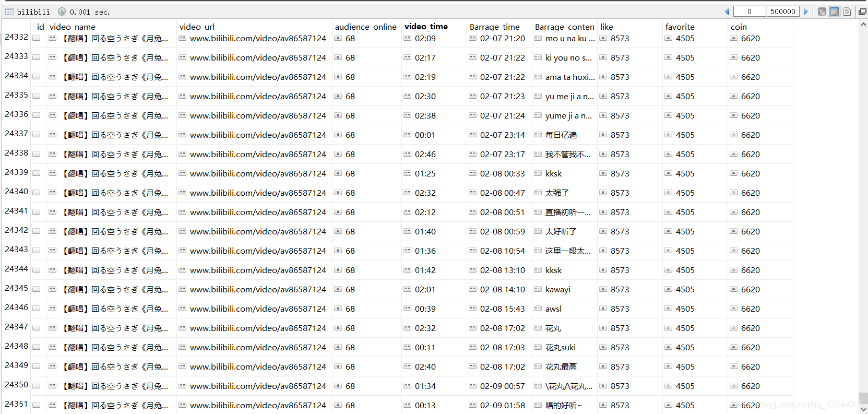Sort by video_time column header
Image resolution: width=868 pixels, height=414 pixels.
[x=426, y=27]
